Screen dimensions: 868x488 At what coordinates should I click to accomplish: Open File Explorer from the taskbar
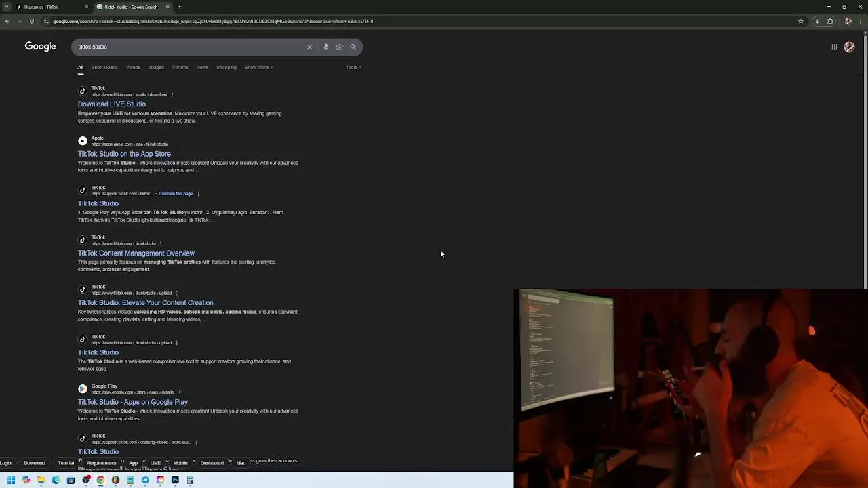(41, 480)
